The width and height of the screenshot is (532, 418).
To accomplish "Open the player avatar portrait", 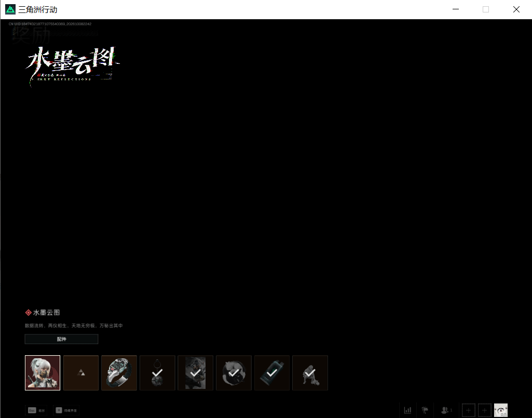I will coord(501,410).
